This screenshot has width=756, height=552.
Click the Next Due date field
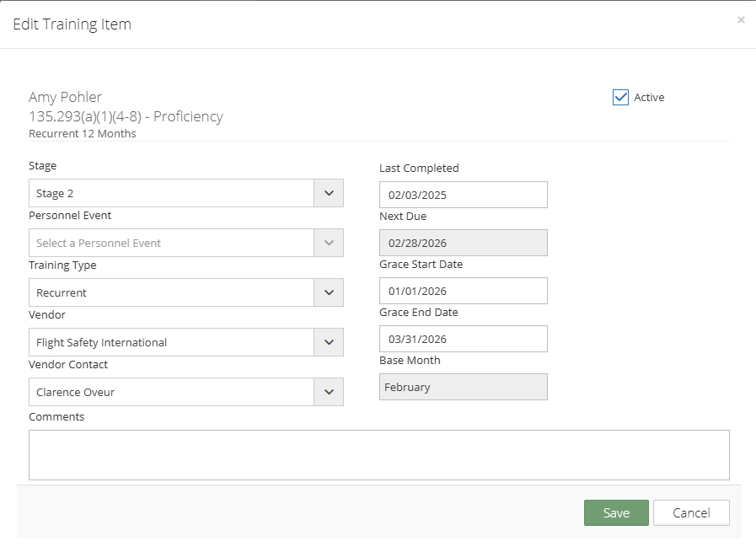pyautogui.click(x=464, y=243)
